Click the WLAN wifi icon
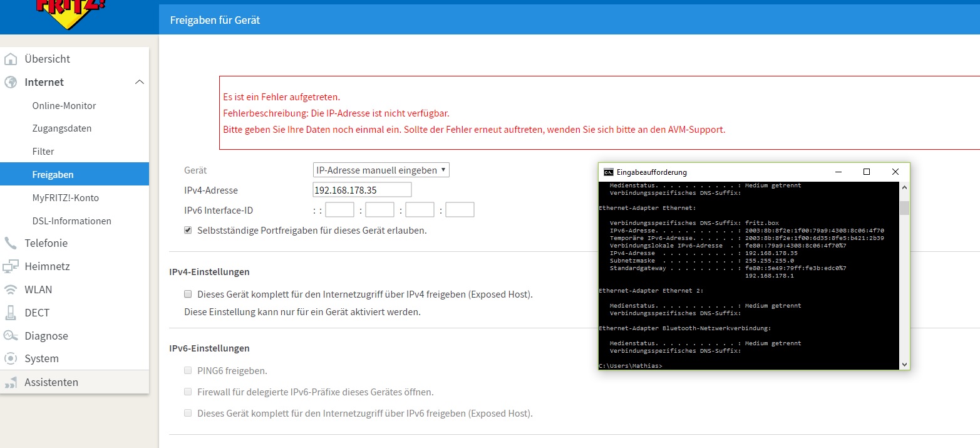The image size is (980, 448). coord(10,289)
